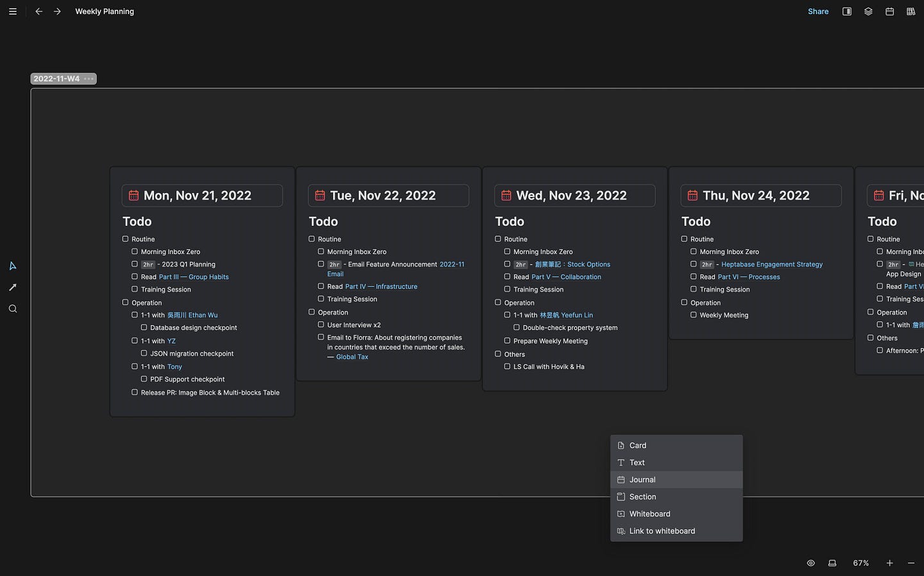The width and height of the screenshot is (924, 576).
Task: Click the Weekly Planning title
Action: pyautogui.click(x=105, y=12)
